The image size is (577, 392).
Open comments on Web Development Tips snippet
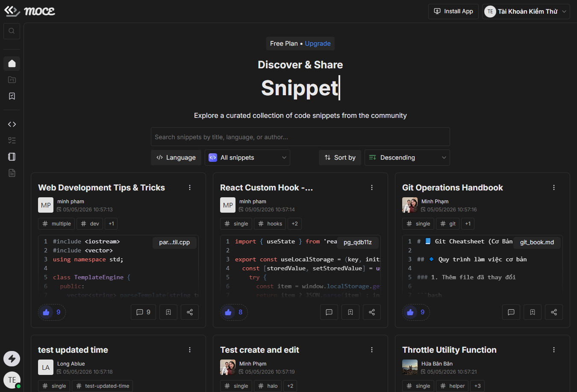tap(143, 312)
